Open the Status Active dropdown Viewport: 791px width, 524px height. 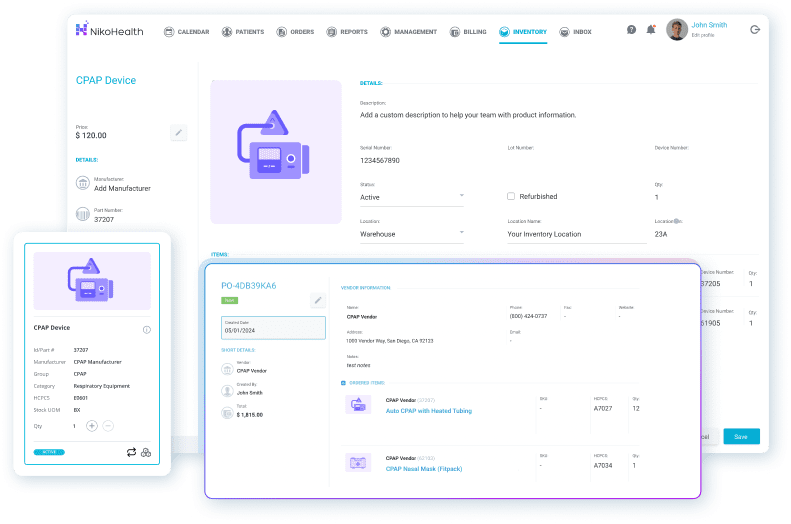click(x=412, y=197)
